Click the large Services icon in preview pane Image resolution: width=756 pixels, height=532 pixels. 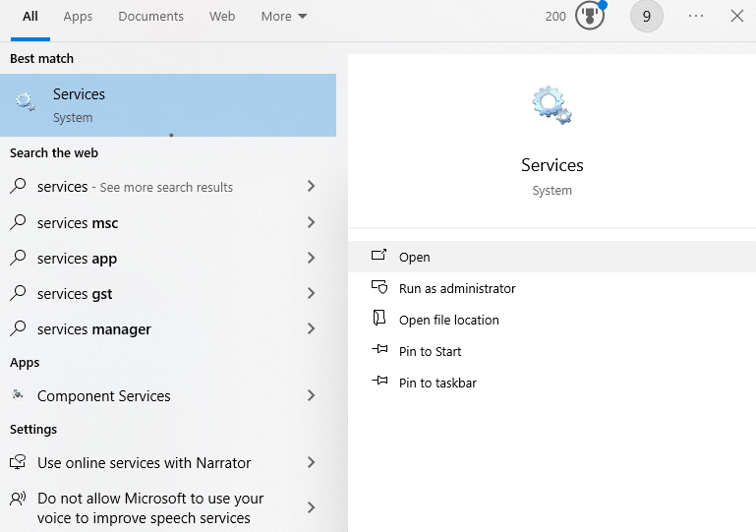(x=552, y=104)
